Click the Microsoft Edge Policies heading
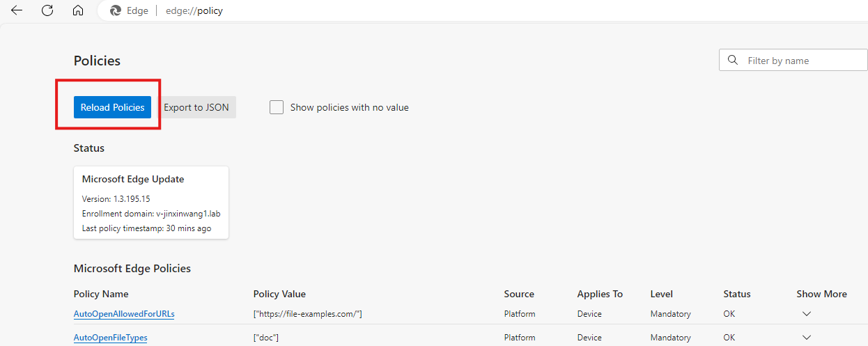 pos(132,269)
